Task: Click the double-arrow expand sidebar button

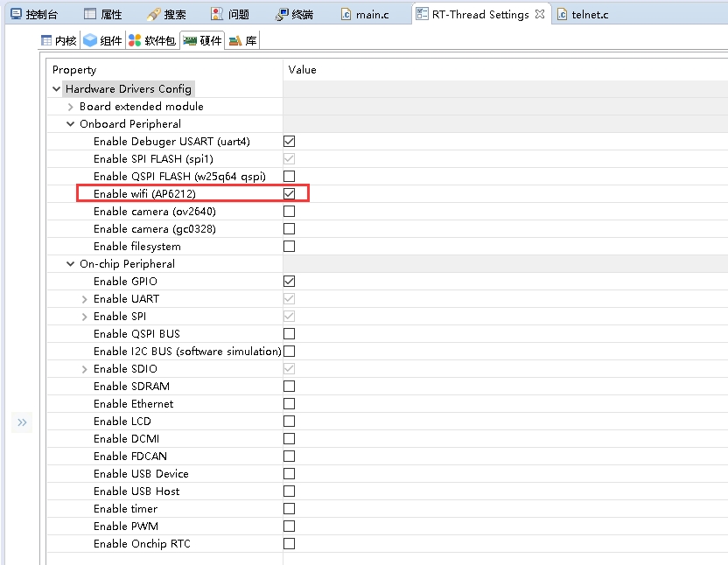Action: click(x=22, y=422)
